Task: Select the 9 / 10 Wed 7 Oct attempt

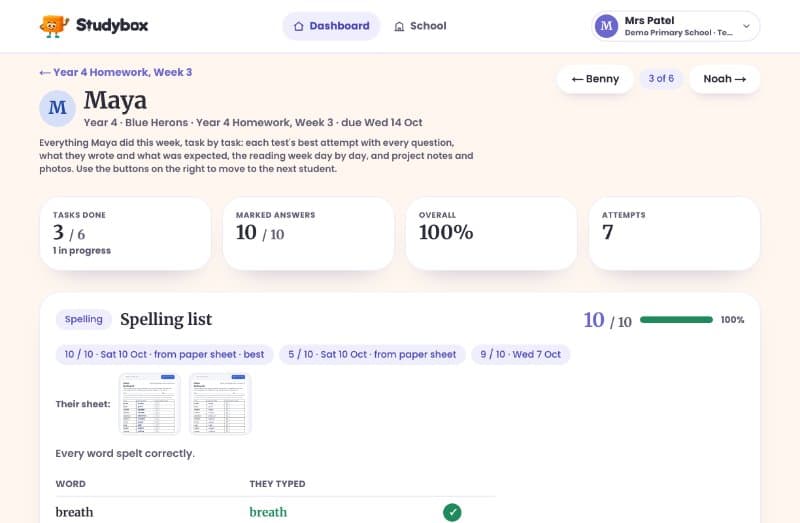Action: (x=520, y=354)
